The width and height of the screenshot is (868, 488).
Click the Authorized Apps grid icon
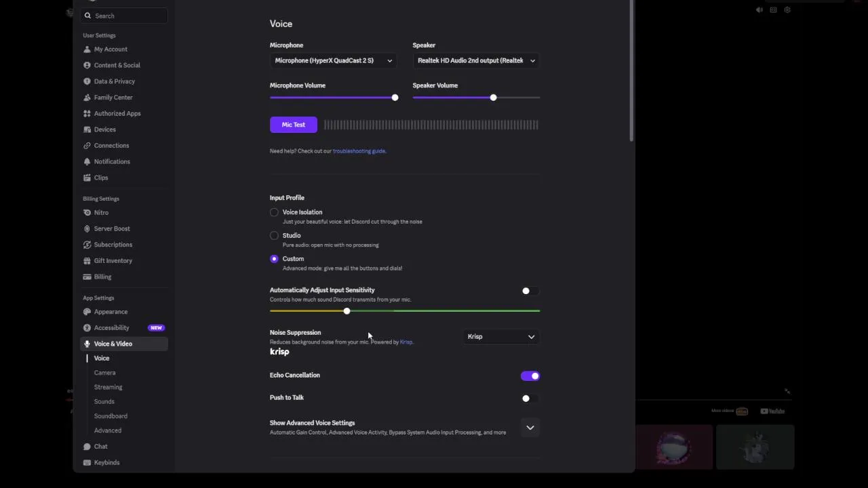[x=87, y=114]
